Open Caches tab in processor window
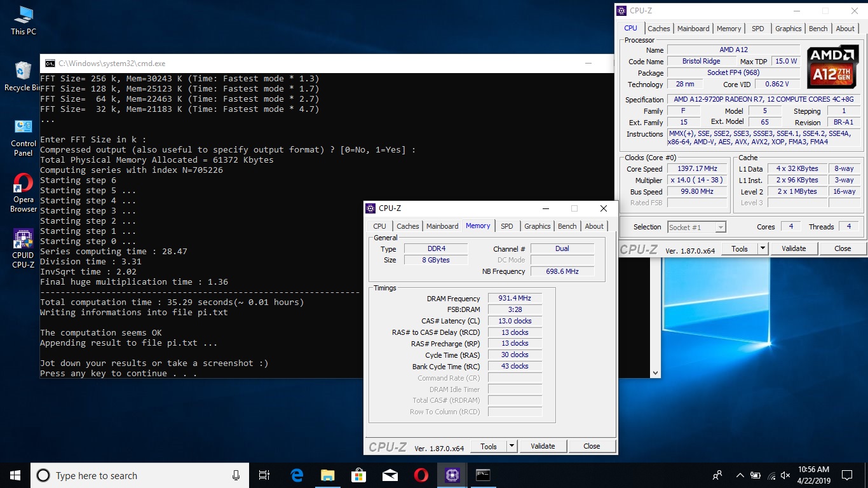868x488 pixels. click(x=658, y=29)
